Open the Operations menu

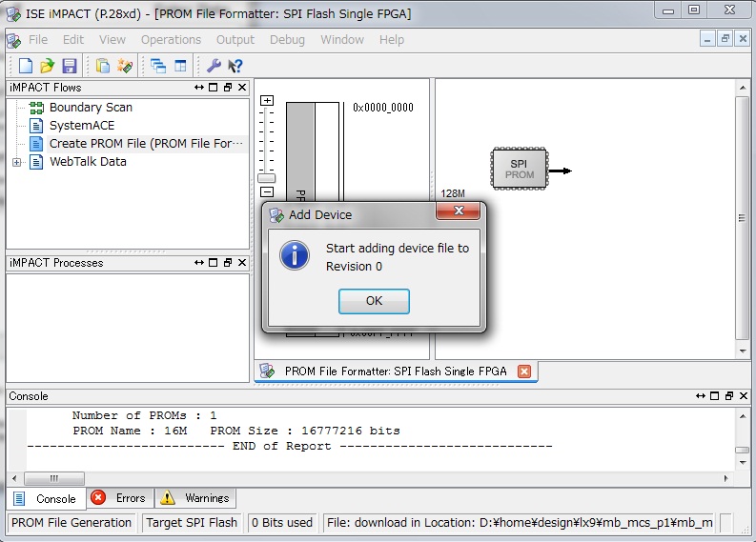[x=172, y=39]
